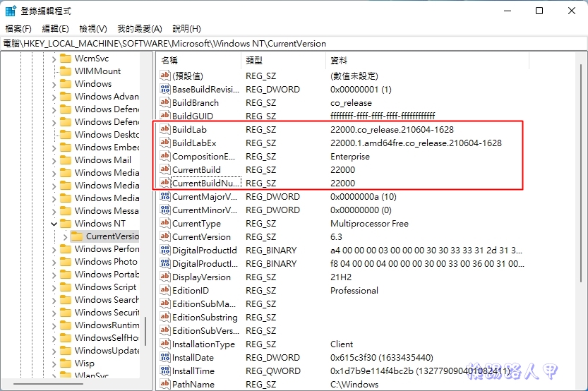Expand the WcmSvc tree node
Image resolution: width=588 pixels, height=391 pixels.
coord(54,59)
